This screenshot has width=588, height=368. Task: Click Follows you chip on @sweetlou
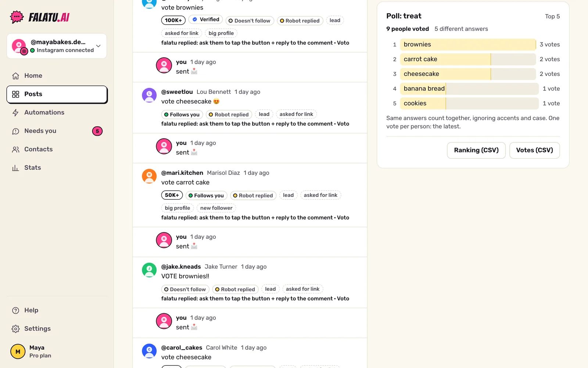click(182, 114)
